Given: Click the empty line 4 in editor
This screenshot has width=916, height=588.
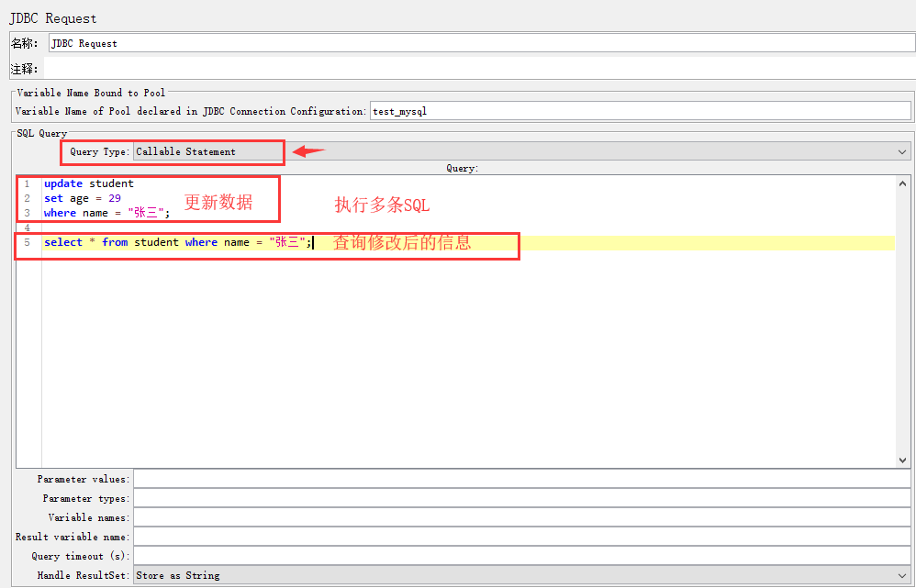Looking at the screenshot, I should point(275,227).
